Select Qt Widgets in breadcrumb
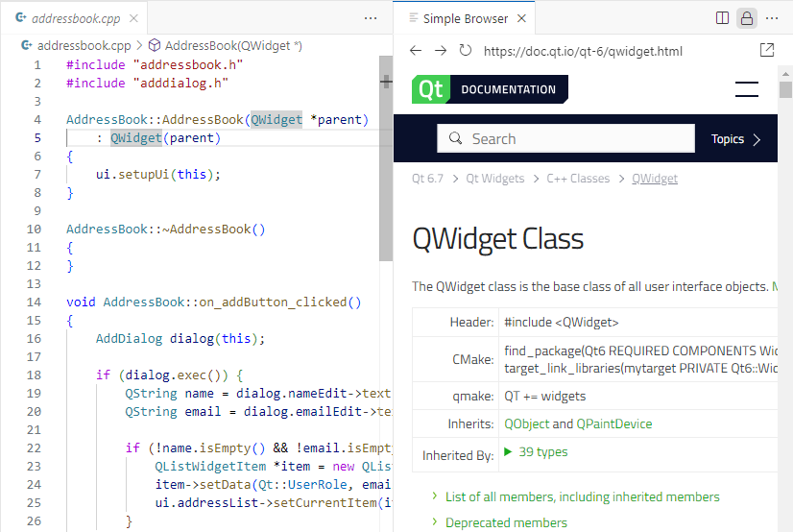The height and width of the screenshot is (532, 793). tap(495, 179)
